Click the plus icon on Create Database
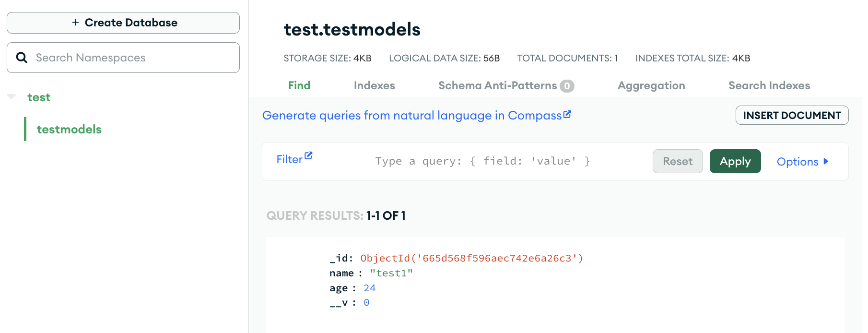 (x=75, y=23)
